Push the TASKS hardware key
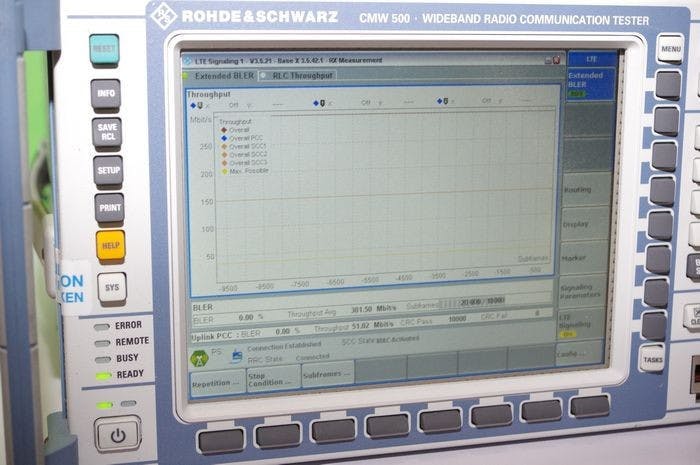This screenshot has width=700, height=465. coord(653,359)
